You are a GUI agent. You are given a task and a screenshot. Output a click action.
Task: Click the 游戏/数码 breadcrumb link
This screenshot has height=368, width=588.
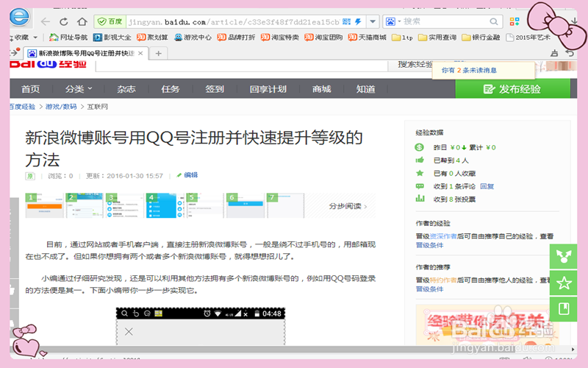(61, 107)
